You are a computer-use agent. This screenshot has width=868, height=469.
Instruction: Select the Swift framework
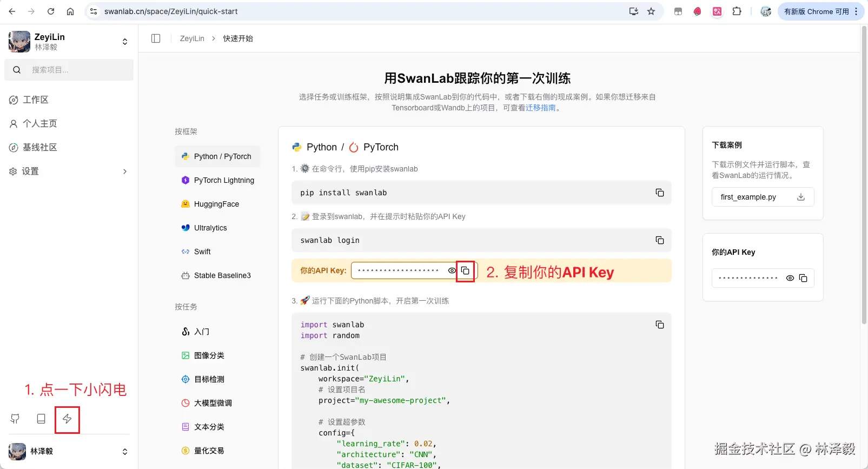point(217,252)
